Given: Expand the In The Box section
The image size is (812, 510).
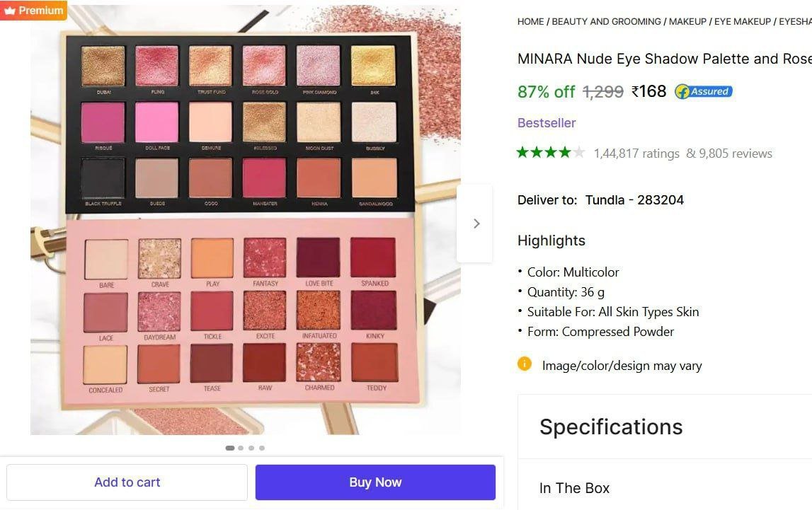Looking at the screenshot, I should [574, 488].
